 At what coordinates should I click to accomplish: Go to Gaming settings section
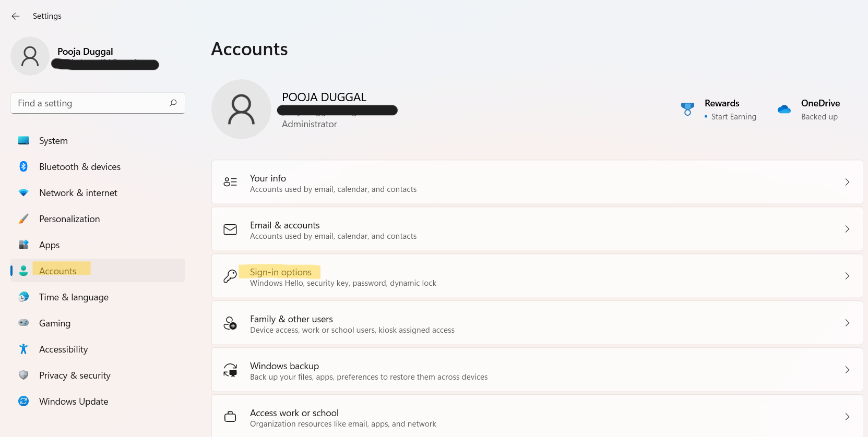55,323
